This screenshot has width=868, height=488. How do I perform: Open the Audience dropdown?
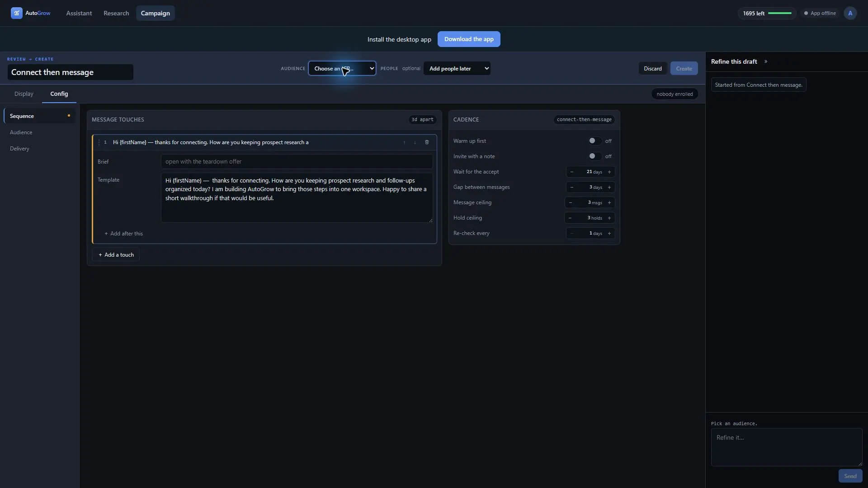click(x=342, y=68)
